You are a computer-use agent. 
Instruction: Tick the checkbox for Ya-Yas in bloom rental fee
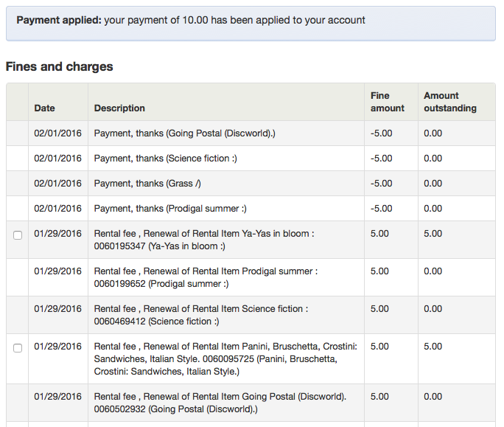(x=18, y=235)
